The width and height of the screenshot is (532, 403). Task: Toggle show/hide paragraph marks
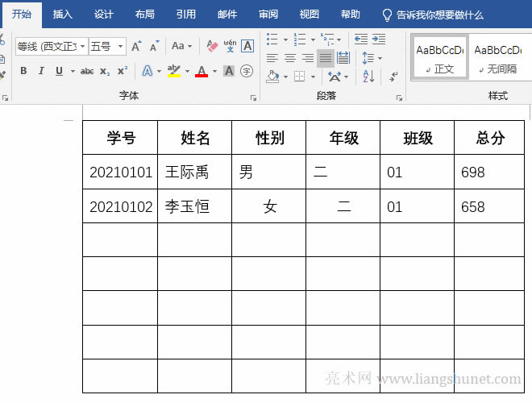393,77
